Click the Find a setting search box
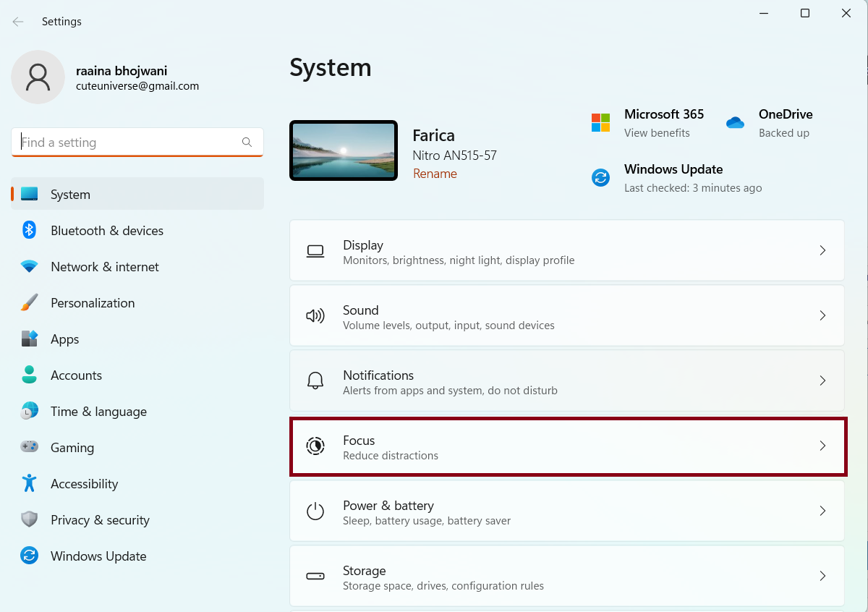The height and width of the screenshot is (612, 868). (x=130, y=143)
